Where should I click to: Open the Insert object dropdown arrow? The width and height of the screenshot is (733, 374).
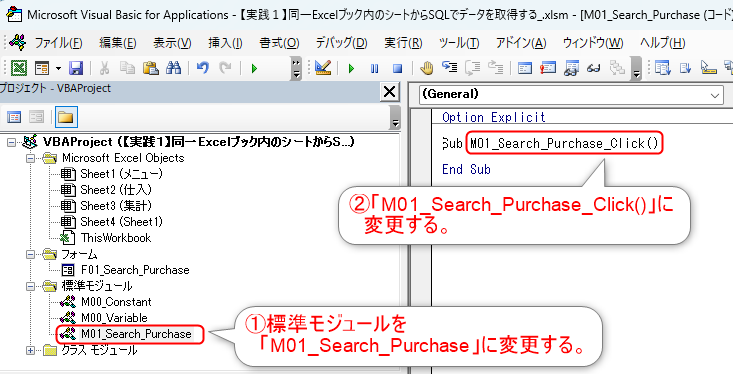coord(58,69)
